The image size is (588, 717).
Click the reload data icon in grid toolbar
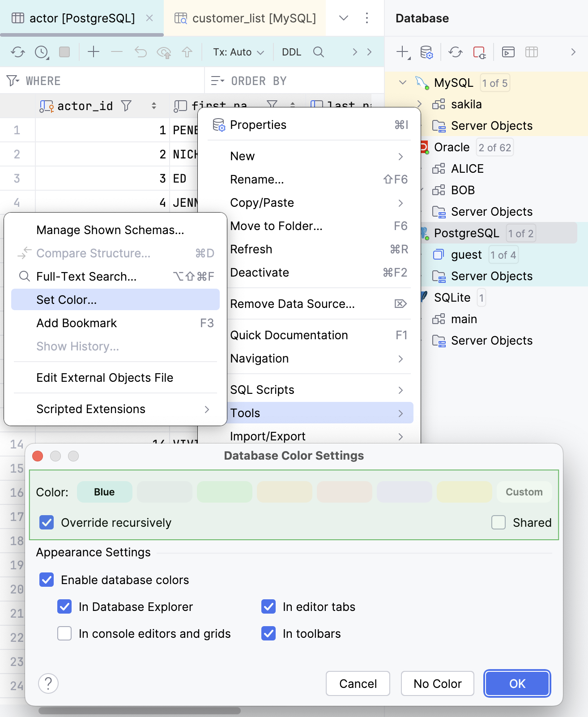tap(18, 52)
